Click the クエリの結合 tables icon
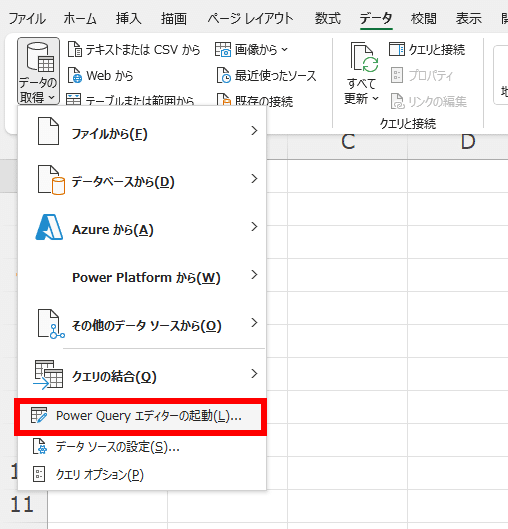Screen dimensions: 508x529 (x=48, y=374)
